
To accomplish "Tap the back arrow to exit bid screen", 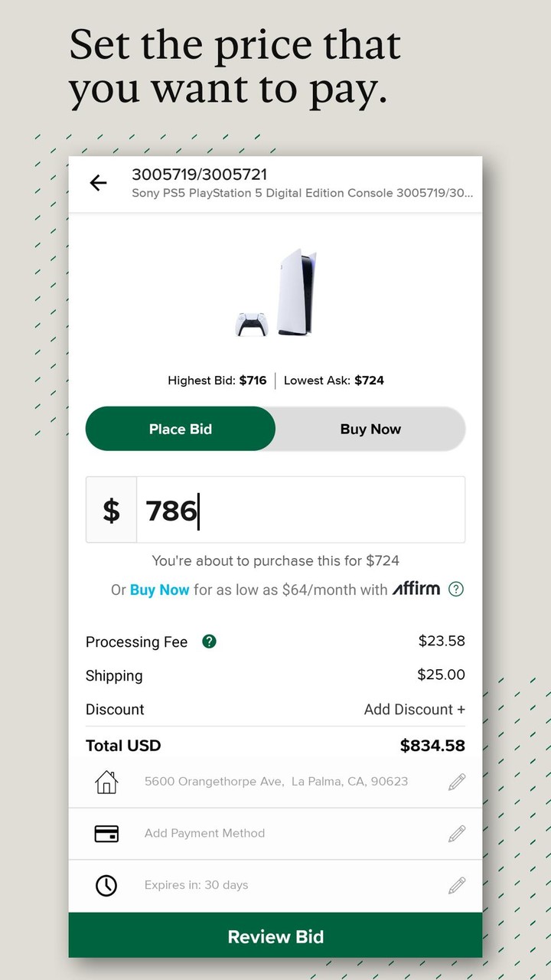I will (98, 182).
